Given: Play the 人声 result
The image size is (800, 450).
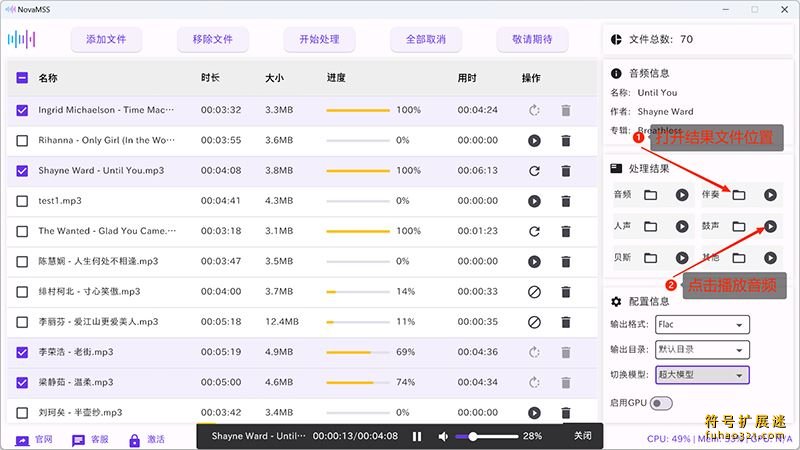Looking at the screenshot, I should tap(682, 227).
